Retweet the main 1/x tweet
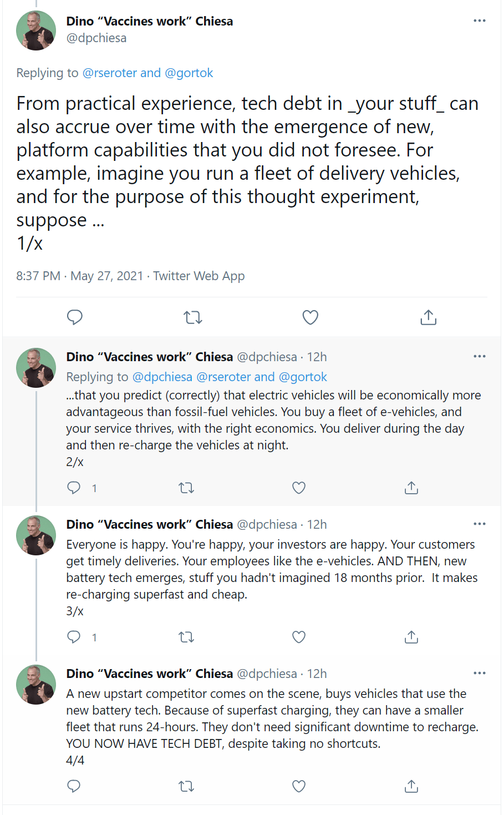This screenshot has width=504, height=815. coord(193,317)
